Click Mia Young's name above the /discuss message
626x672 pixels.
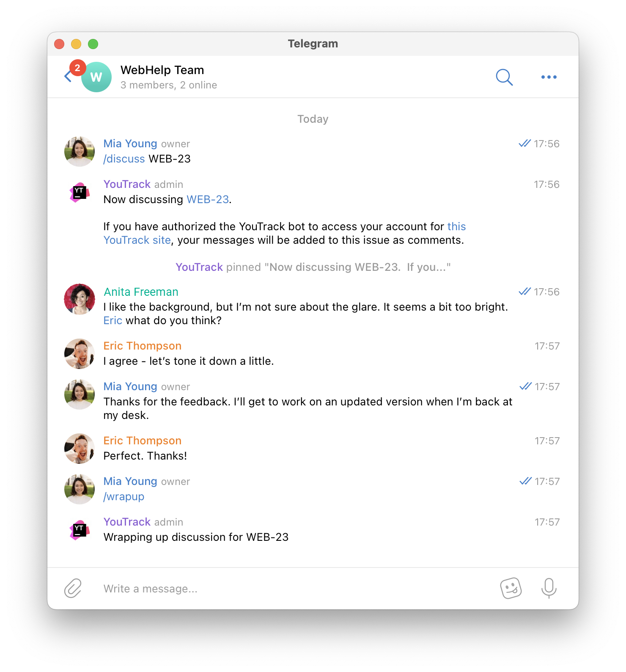[x=130, y=144]
